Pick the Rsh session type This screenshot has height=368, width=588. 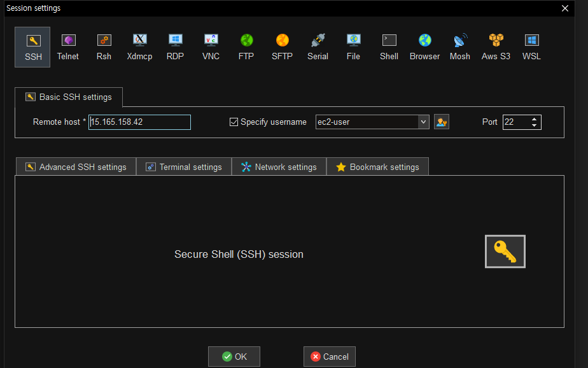point(104,47)
